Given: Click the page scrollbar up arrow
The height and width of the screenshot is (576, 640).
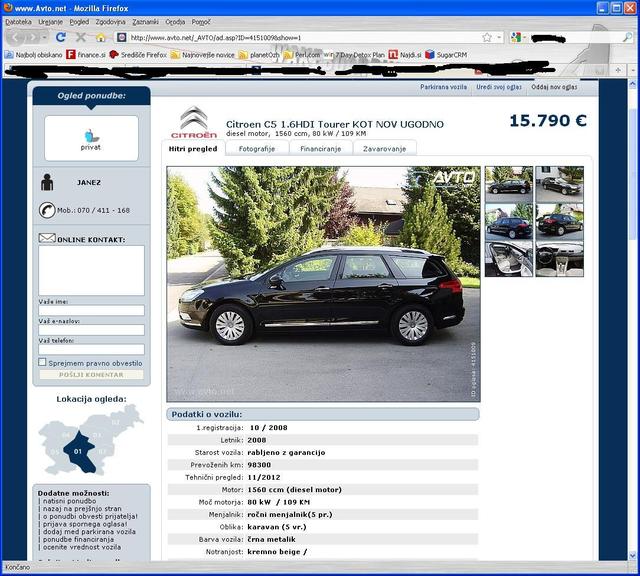Looking at the screenshot, I should [633, 85].
